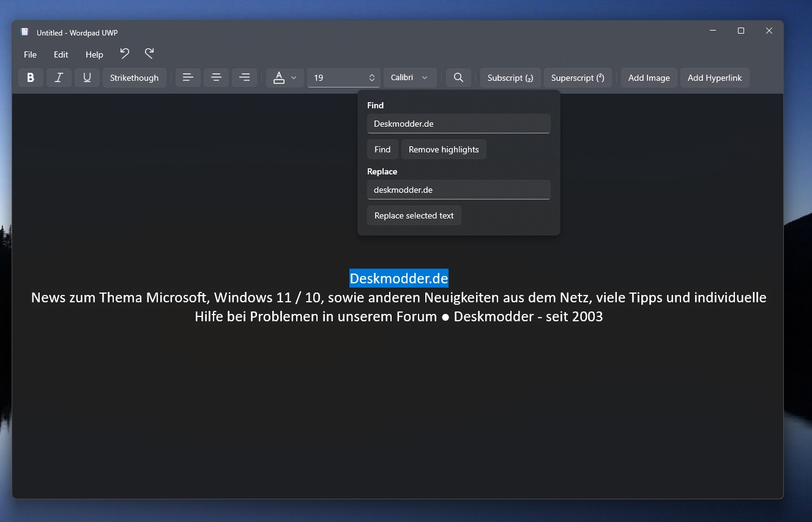Click the Add Image button
The height and width of the screenshot is (522, 812).
649,78
